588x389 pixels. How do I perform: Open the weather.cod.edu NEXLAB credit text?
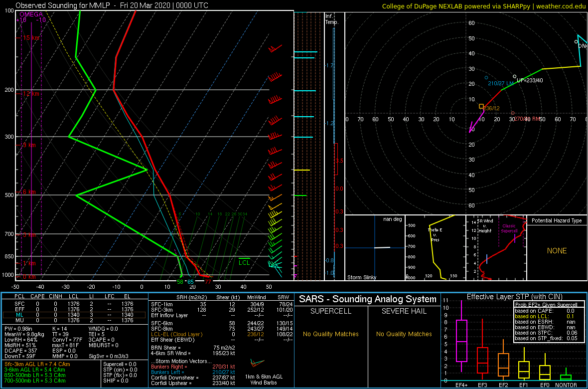[x=483, y=6]
